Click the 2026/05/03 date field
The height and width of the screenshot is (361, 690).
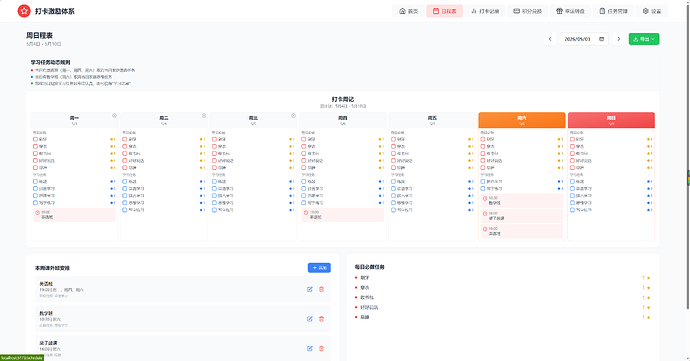coord(584,39)
